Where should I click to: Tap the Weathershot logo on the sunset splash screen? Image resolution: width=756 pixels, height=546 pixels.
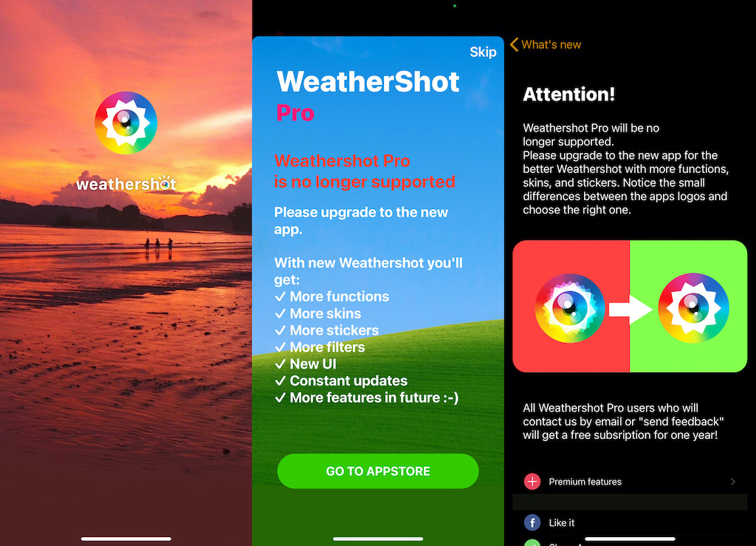tap(126, 123)
